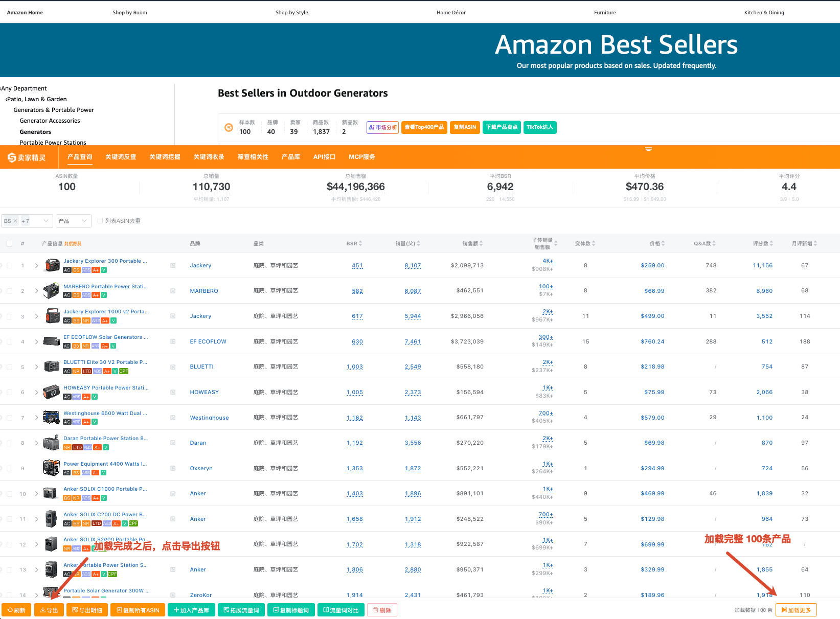Expand row 4 EF ECOFLOW details

tap(36, 341)
